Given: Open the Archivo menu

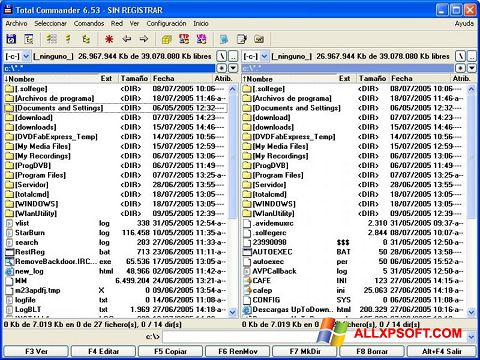Looking at the screenshot, I should [16, 23].
